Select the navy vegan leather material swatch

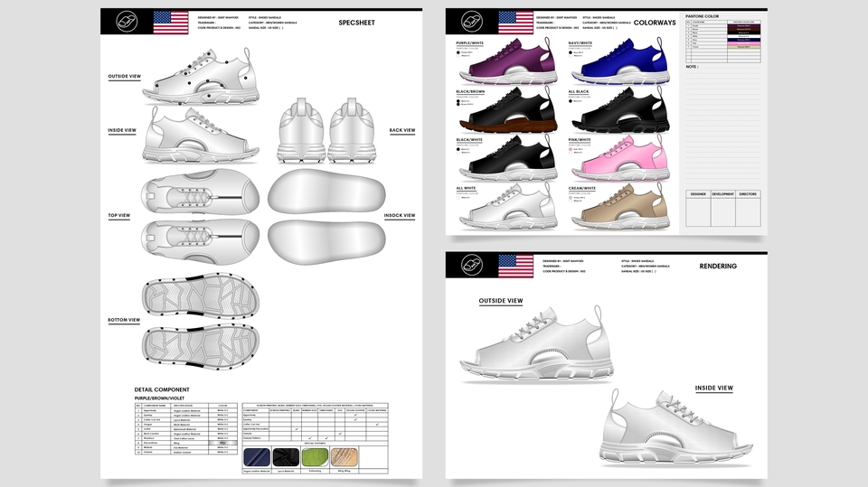pyautogui.click(x=258, y=457)
